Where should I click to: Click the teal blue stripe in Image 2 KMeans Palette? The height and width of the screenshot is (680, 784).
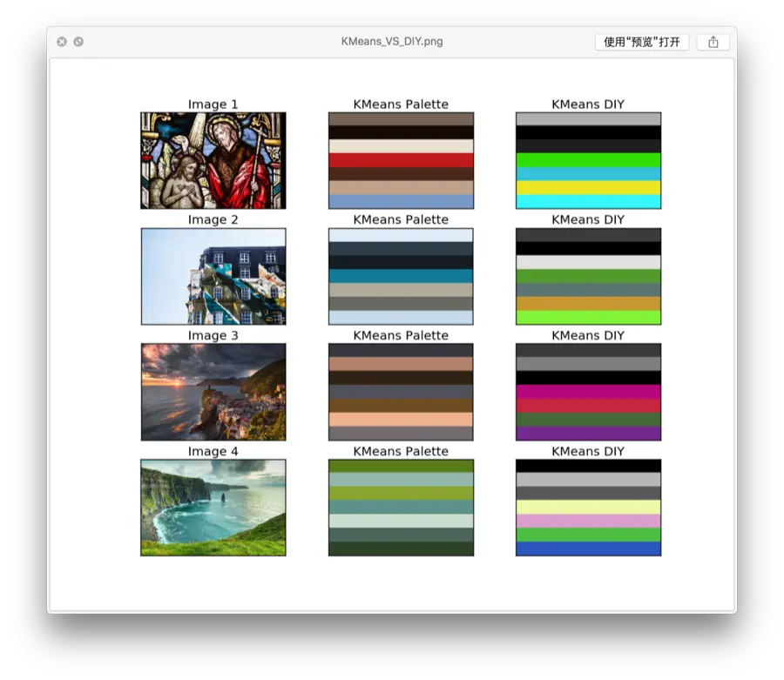click(401, 276)
